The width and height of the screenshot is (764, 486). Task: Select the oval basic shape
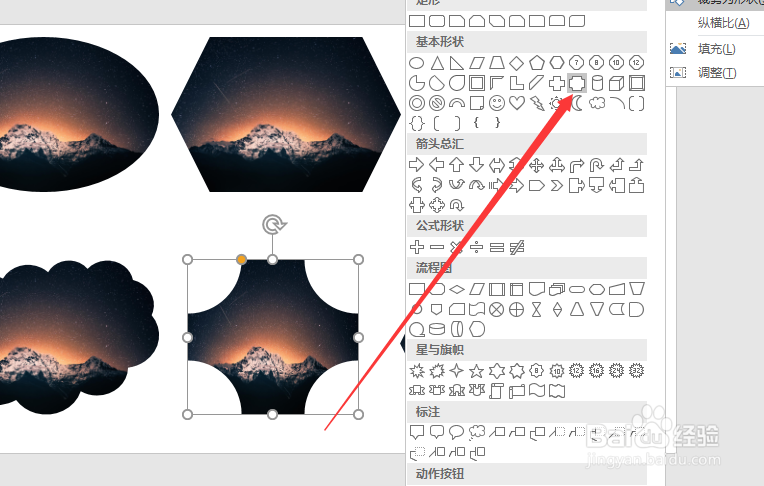417,63
